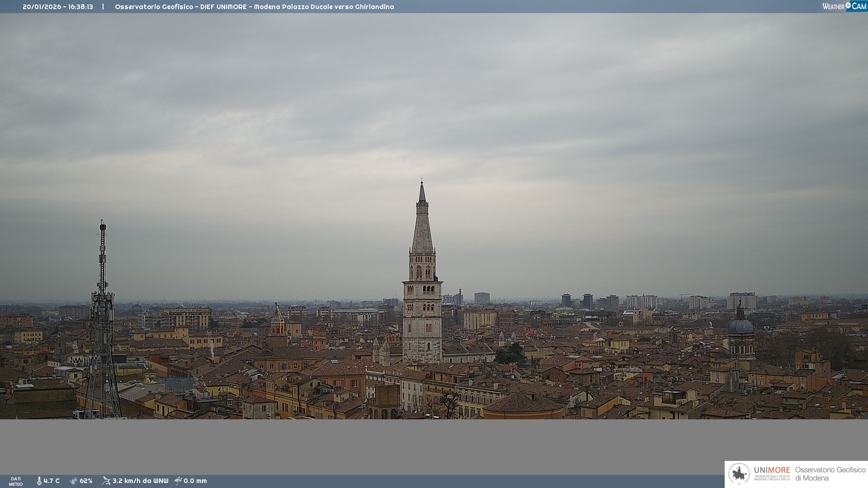Click the UNIMORE horseman seal emblem

tap(739, 474)
